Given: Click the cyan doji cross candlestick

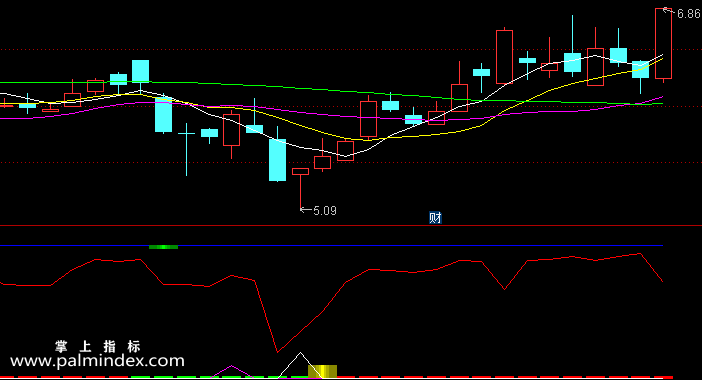Looking at the screenshot, I should click(186, 149).
